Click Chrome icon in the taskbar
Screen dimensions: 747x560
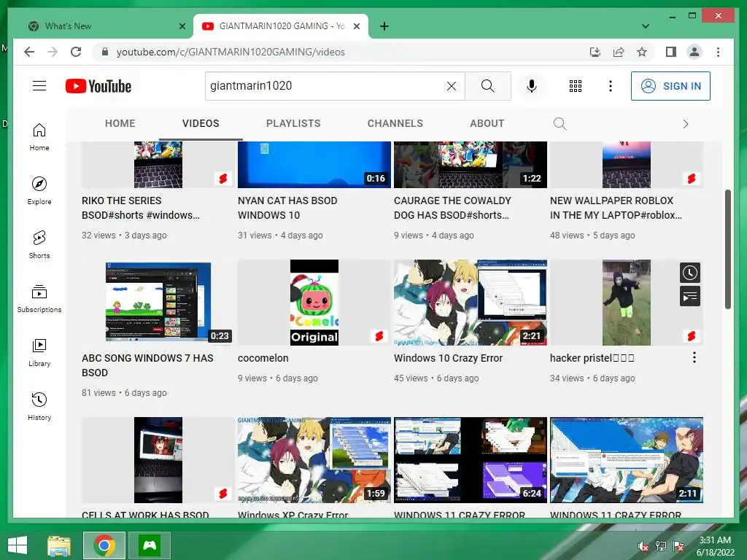pos(104,545)
